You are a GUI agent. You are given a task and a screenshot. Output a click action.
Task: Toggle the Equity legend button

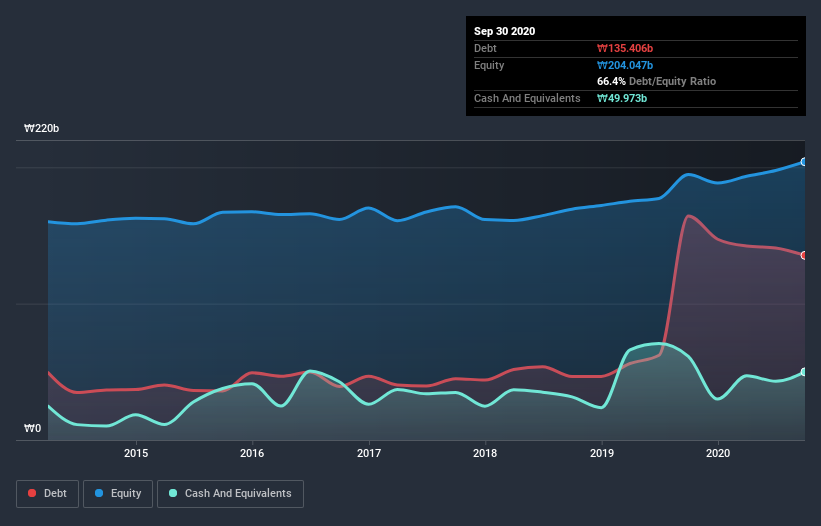tap(118, 494)
